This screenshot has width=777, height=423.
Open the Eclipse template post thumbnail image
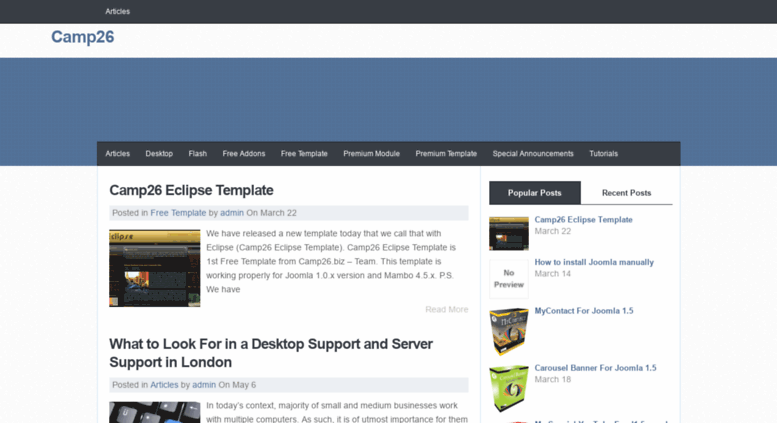click(155, 268)
